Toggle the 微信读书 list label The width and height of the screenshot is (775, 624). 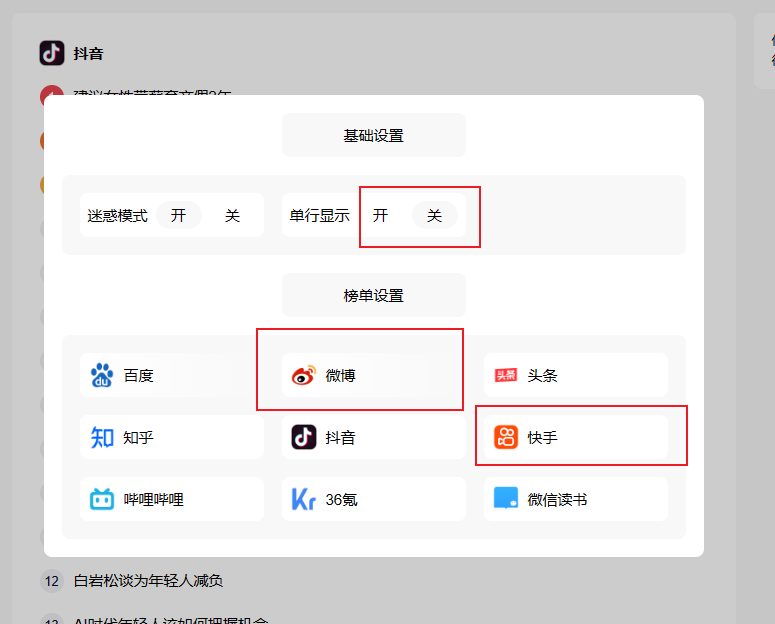[557, 499]
